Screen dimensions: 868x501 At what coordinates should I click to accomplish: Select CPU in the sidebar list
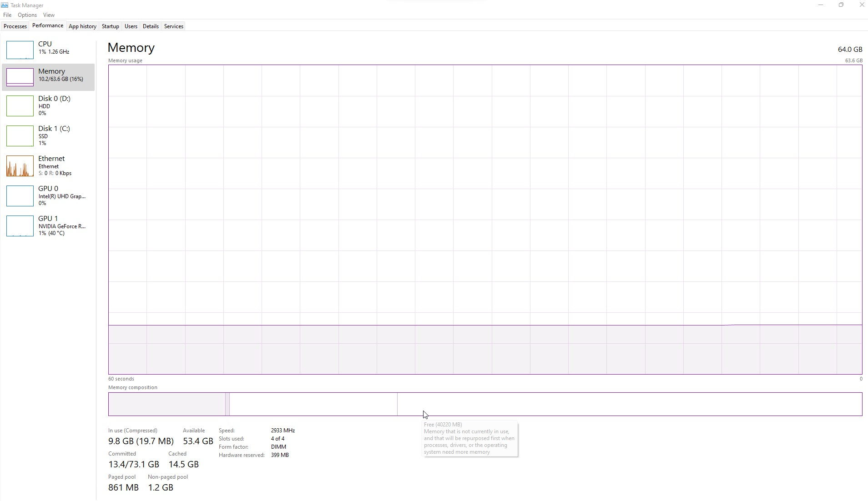click(48, 50)
